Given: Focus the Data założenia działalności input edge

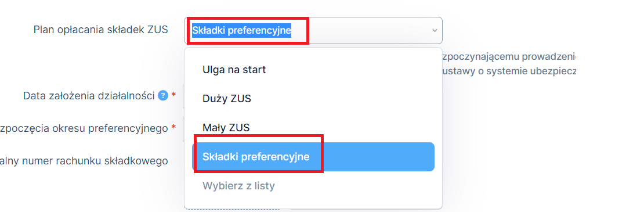Looking at the screenshot, I should tap(183, 96).
